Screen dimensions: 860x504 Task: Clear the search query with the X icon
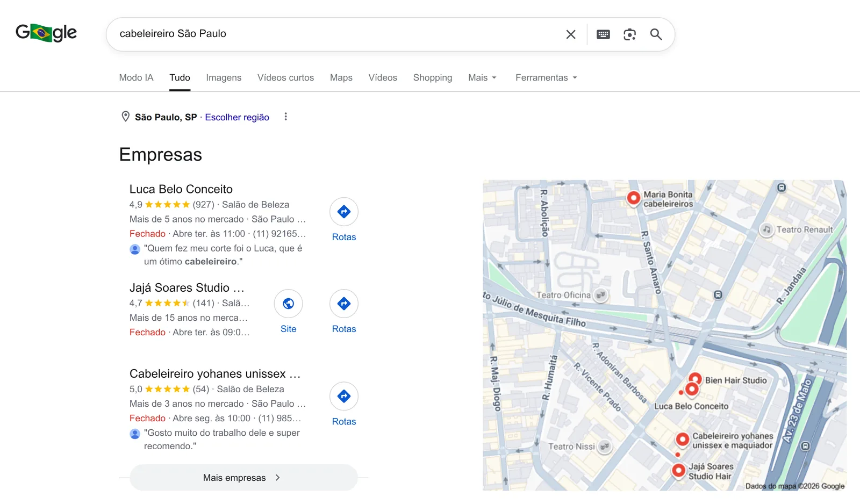pyautogui.click(x=571, y=34)
